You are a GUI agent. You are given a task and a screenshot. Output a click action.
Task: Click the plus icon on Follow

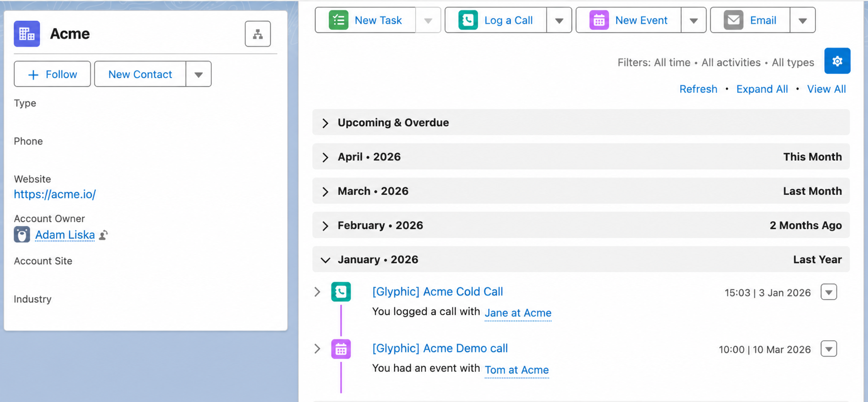click(33, 74)
